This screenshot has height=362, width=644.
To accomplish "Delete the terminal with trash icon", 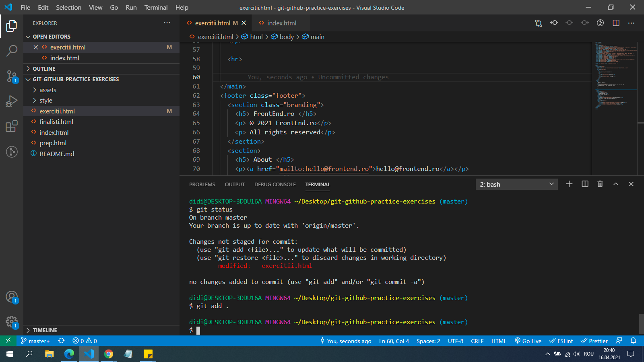I will click(x=600, y=184).
